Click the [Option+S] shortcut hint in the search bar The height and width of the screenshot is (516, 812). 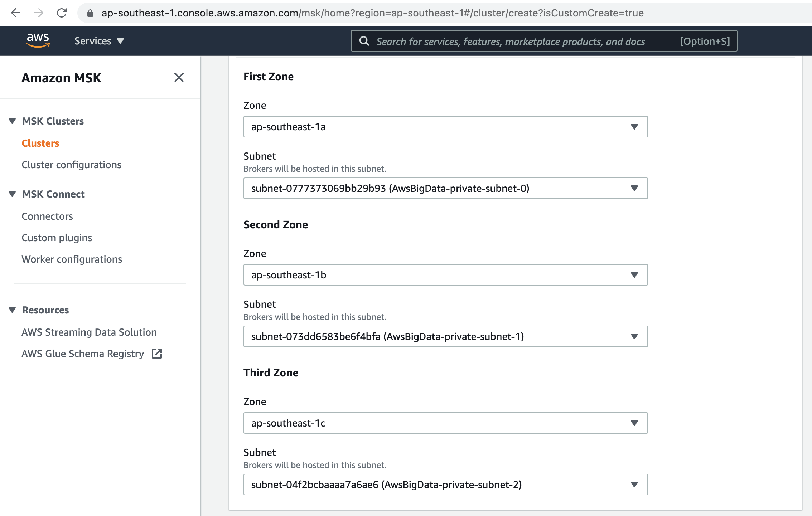point(705,41)
